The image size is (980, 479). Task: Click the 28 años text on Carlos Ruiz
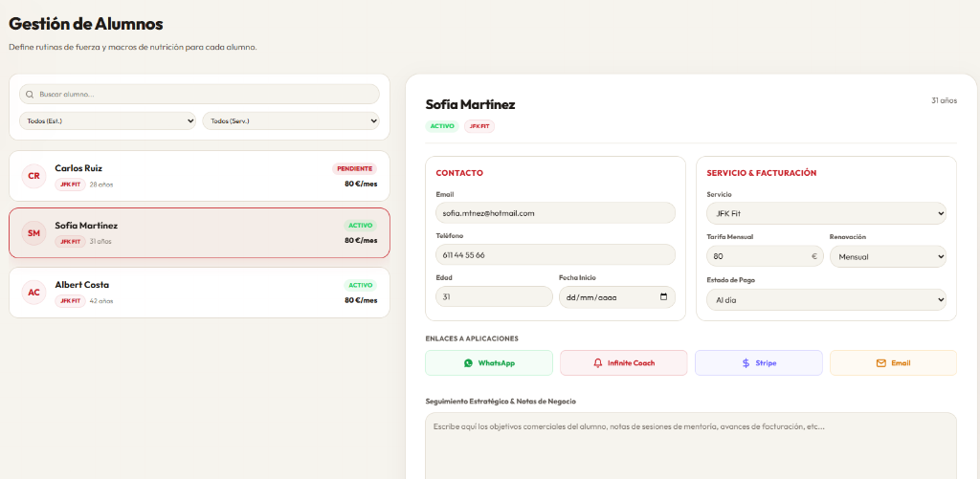(x=101, y=185)
